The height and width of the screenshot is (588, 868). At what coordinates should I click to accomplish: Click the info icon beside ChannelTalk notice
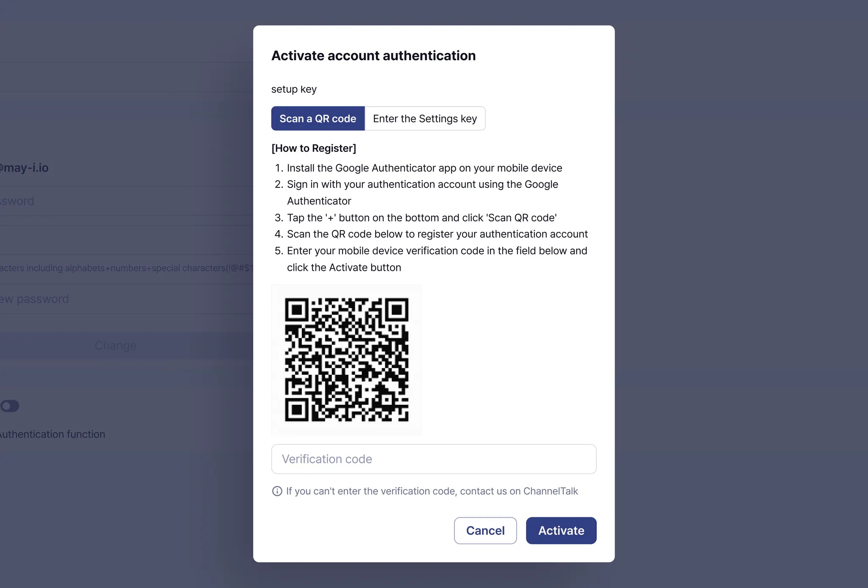coord(277,491)
